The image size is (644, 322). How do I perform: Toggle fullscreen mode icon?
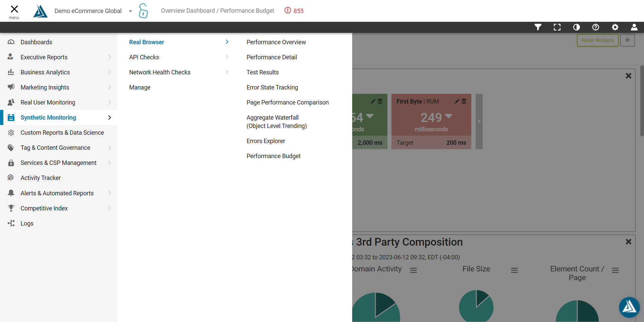pos(557,27)
